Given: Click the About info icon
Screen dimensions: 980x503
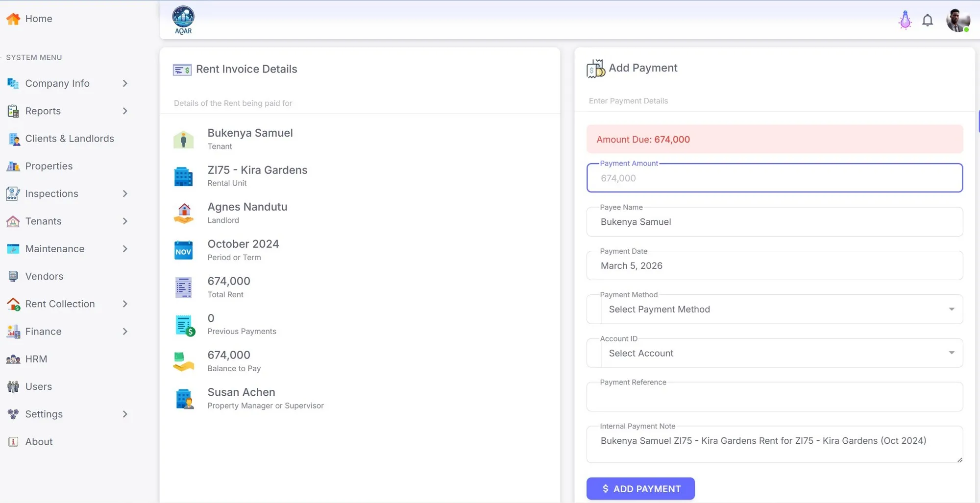Looking at the screenshot, I should pos(13,442).
